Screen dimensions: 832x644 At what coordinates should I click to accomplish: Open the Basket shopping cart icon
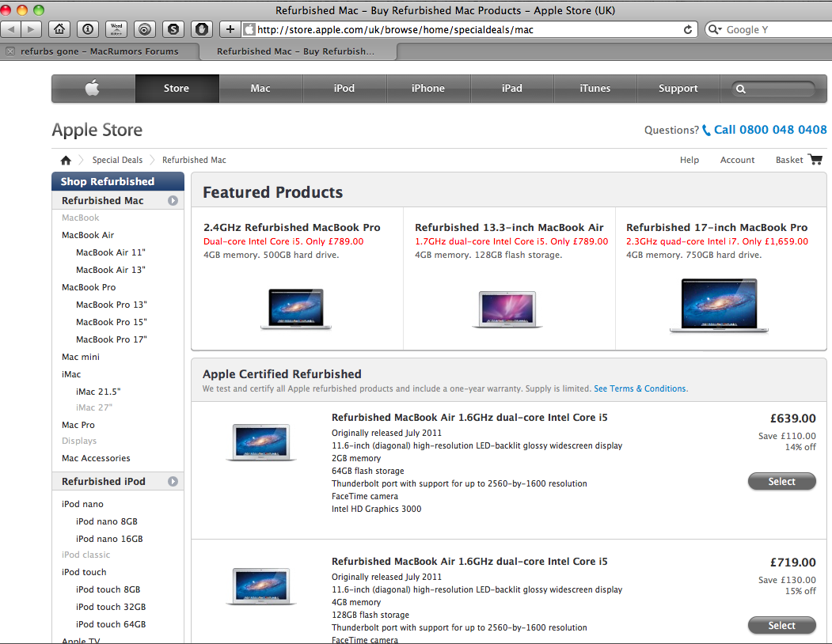(815, 159)
